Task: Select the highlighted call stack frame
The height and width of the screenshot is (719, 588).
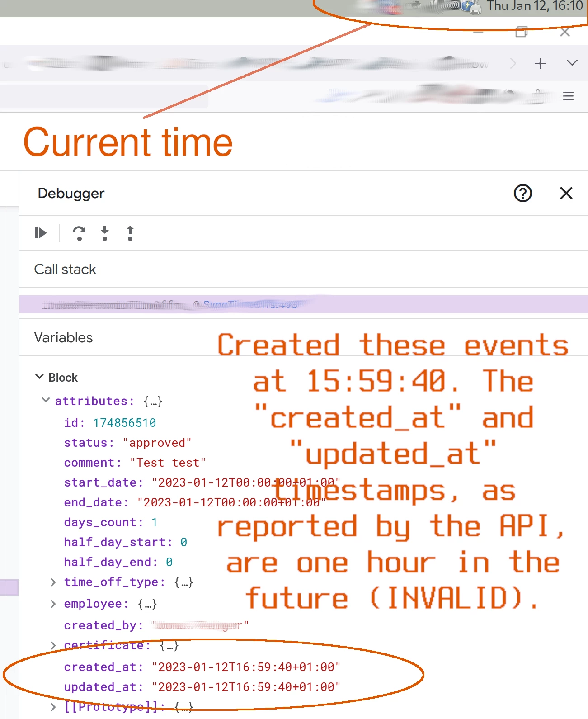Action: (x=303, y=304)
